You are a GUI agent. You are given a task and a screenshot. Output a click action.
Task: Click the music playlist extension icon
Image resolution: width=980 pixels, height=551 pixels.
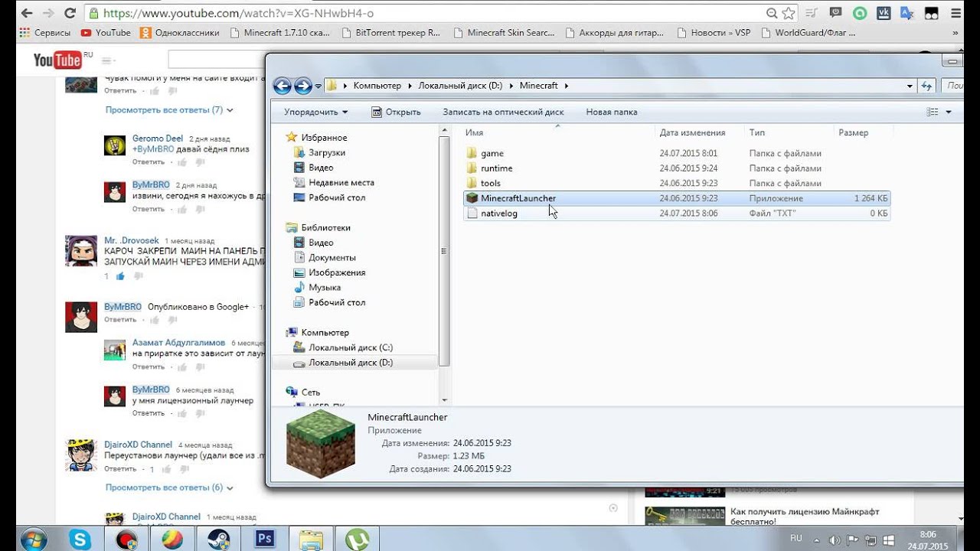click(812, 13)
